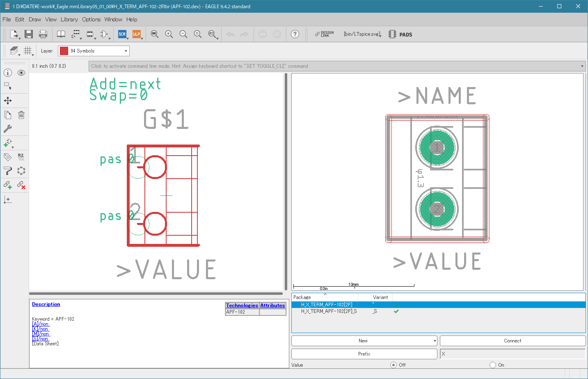The image size is (588, 379).
Task: Select the Replace package tool
Action: pos(21,171)
